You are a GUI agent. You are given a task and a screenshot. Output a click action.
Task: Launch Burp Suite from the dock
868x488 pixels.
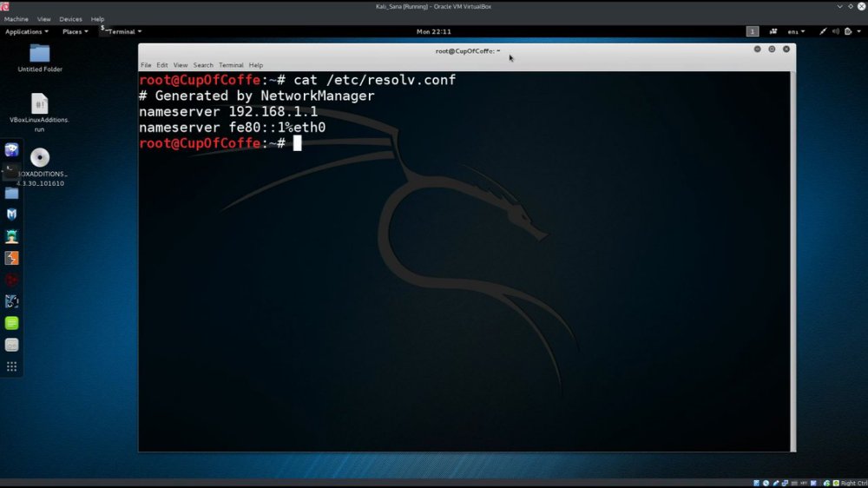click(11, 258)
